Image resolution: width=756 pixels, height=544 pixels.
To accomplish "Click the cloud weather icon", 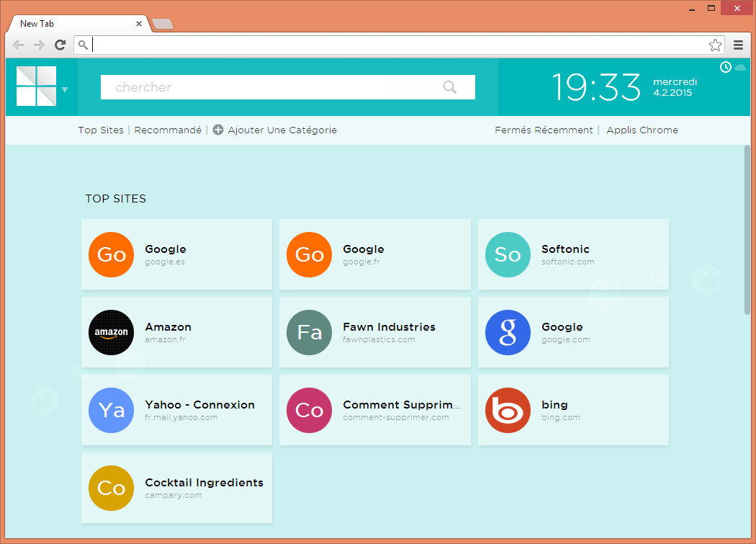I will point(740,68).
